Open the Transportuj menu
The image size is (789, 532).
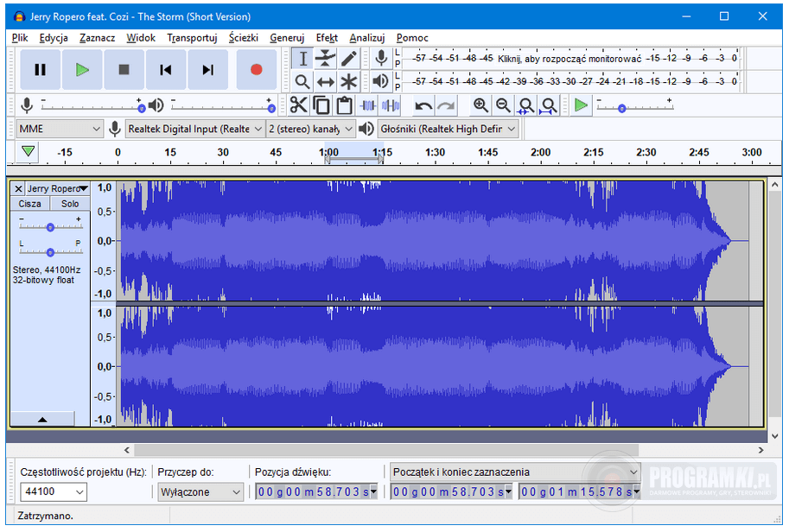(192, 38)
